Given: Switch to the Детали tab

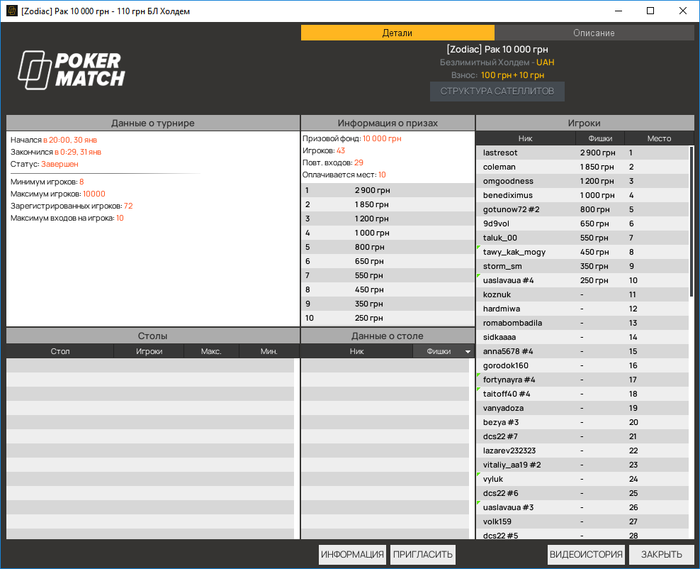Looking at the screenshot, I should [397, 33].
